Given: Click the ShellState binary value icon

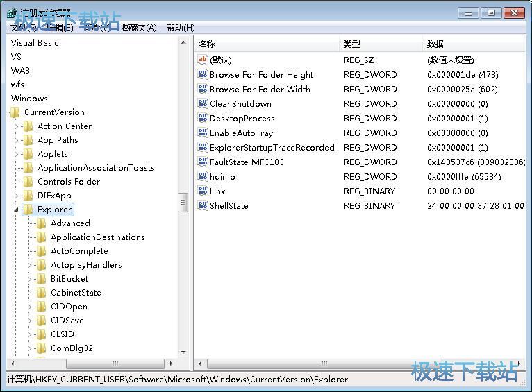Looking at the screenshot, I should coord(203,205).
